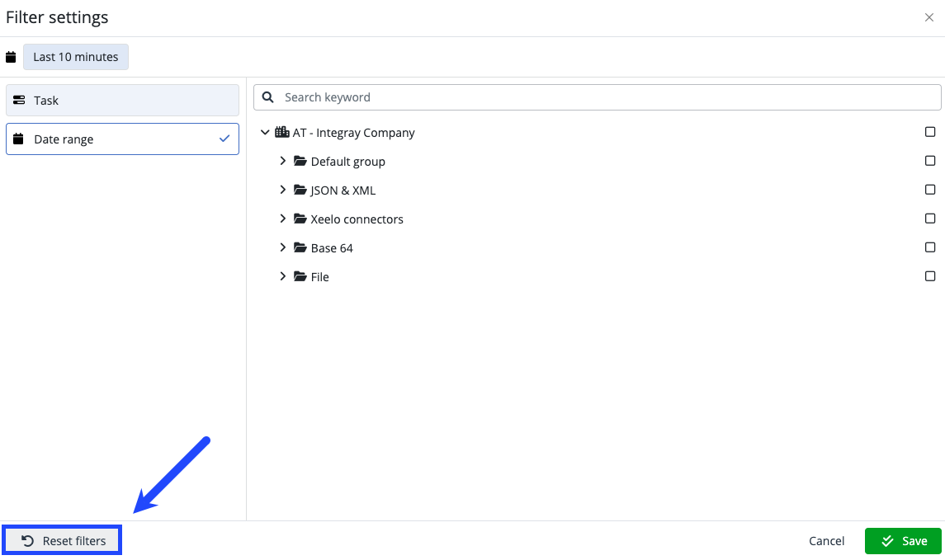Image resolution: width=945 pixels, height=560 pixels.
Task: Click the search magnifier icon
Action: click(x=267, y=96)
